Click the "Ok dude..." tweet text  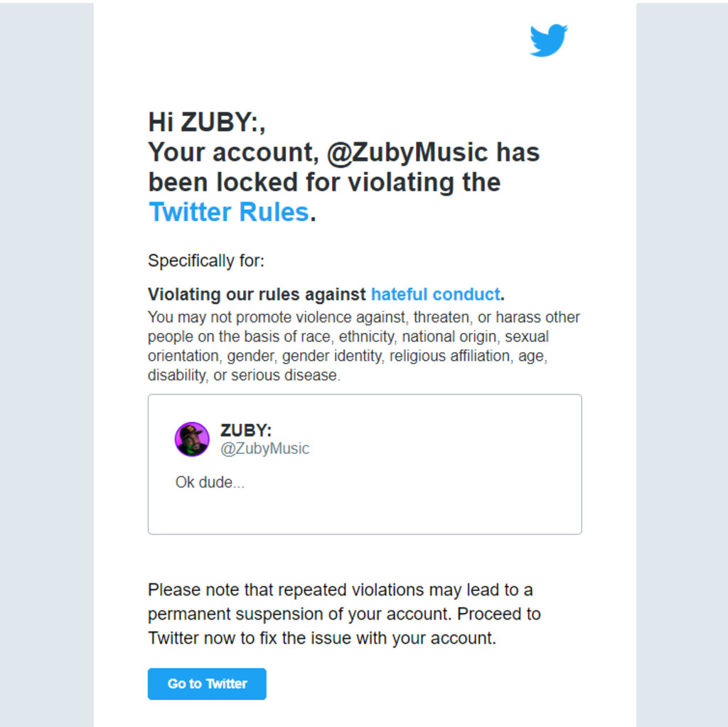pos(210,482)
